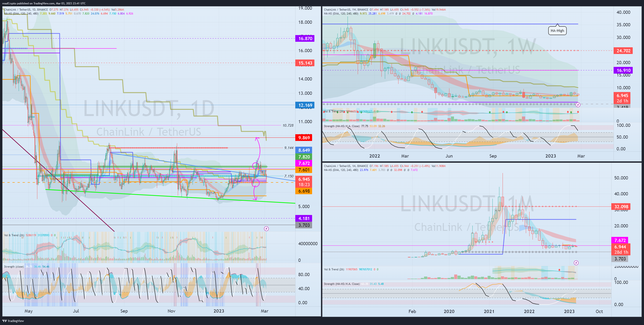Click Strength (close) legend on 1D chart

click(14, 267)
